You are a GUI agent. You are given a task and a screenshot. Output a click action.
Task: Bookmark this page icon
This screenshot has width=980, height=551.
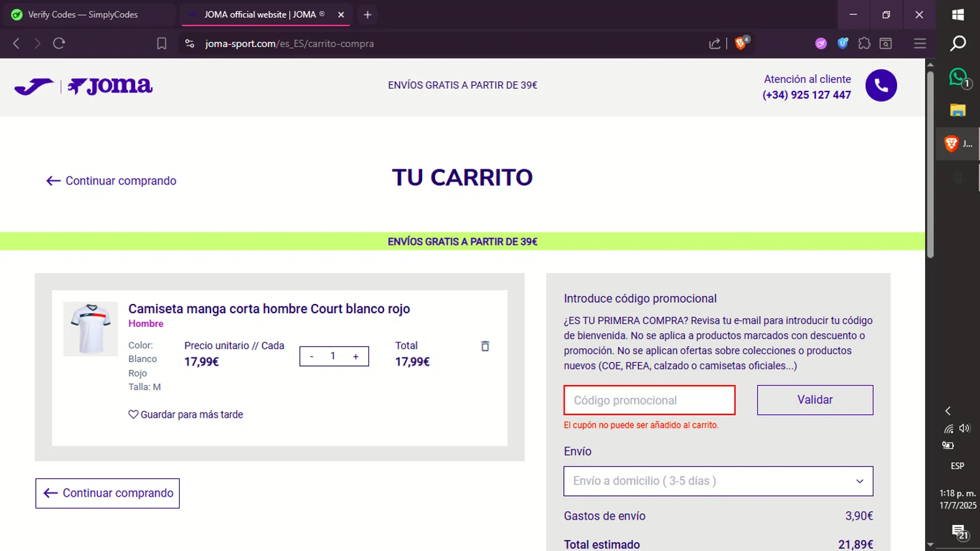161,44
